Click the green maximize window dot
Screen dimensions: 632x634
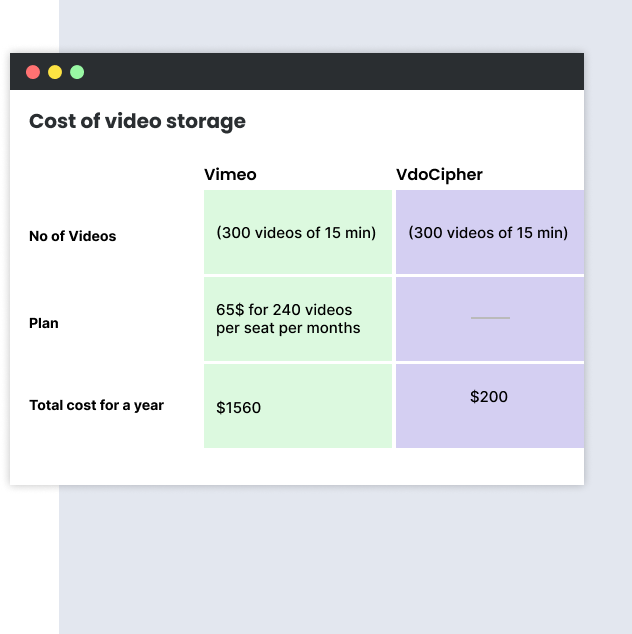(x=77, y=72)
